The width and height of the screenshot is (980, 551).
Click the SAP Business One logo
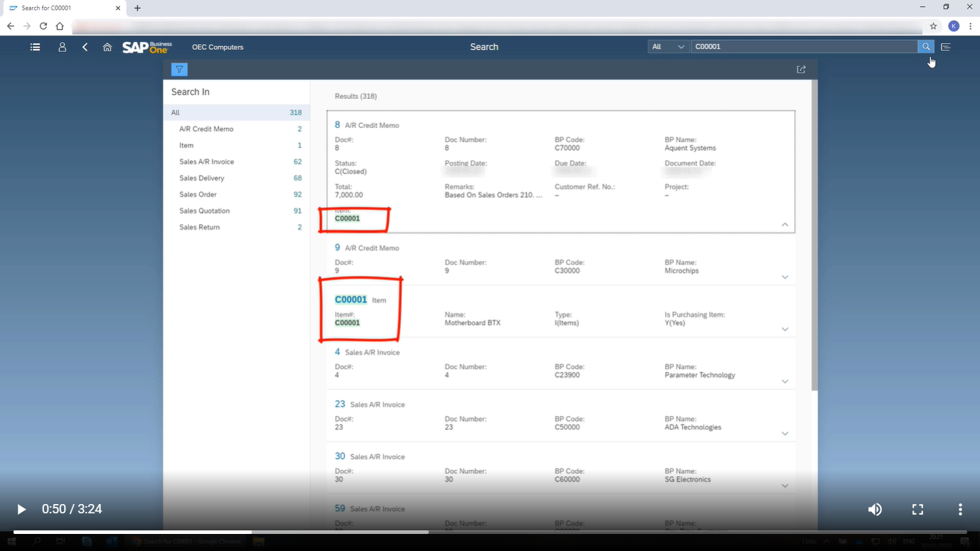click(147, 47)
